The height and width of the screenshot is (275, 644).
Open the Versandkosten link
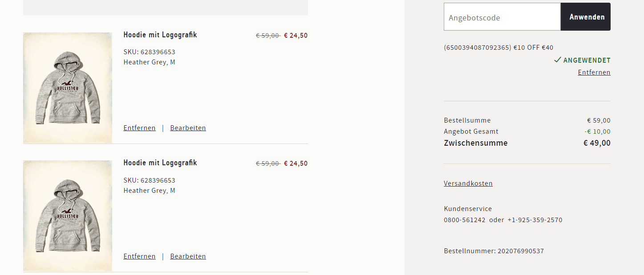(468, 183)
